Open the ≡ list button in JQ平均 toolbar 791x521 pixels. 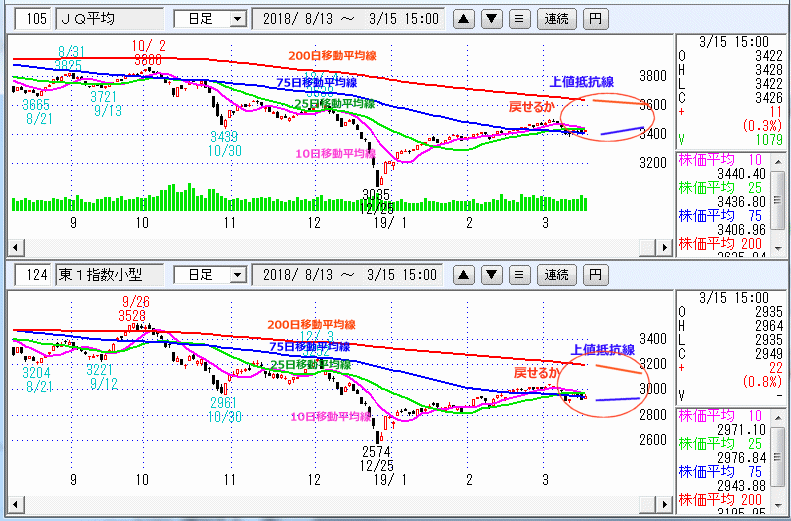click(518, 19)
